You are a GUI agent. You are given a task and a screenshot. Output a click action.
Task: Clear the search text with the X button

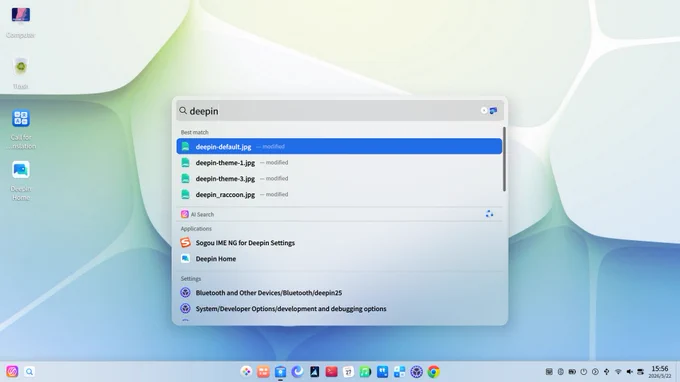pyautogui.click(x=484, y=111)
